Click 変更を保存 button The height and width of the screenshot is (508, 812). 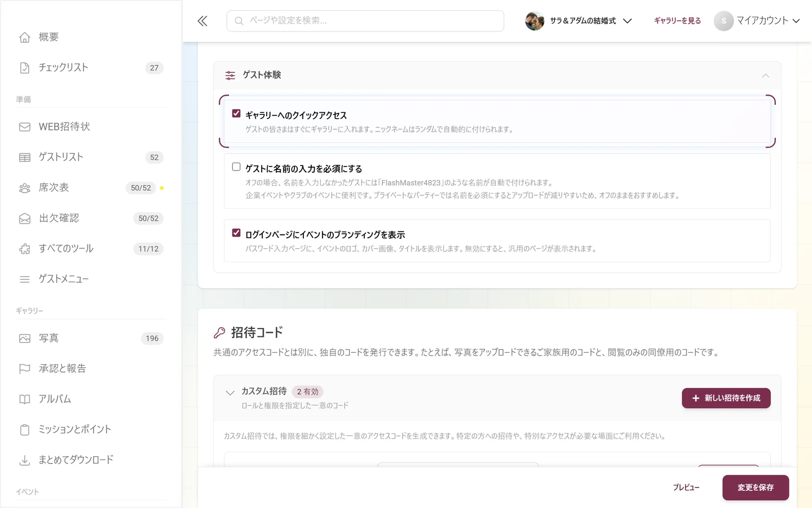(x=756, y=488)
